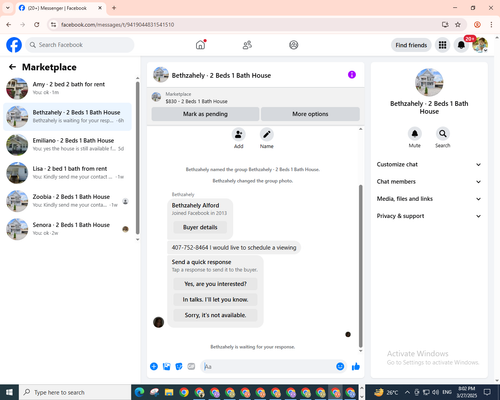500x400 pixels.
Task: Click Bethzahely's avatar beside quick responses
Action: point(158,322)
